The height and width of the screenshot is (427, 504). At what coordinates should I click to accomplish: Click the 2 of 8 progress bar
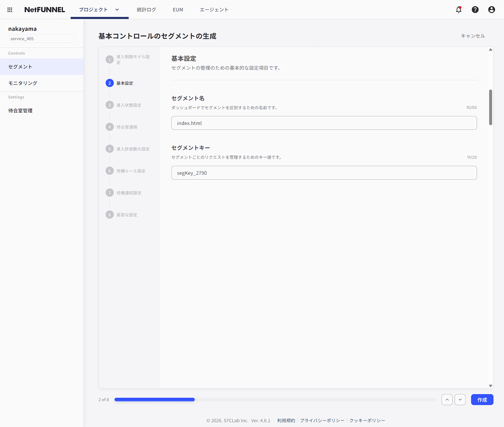[x=275, y=400]
